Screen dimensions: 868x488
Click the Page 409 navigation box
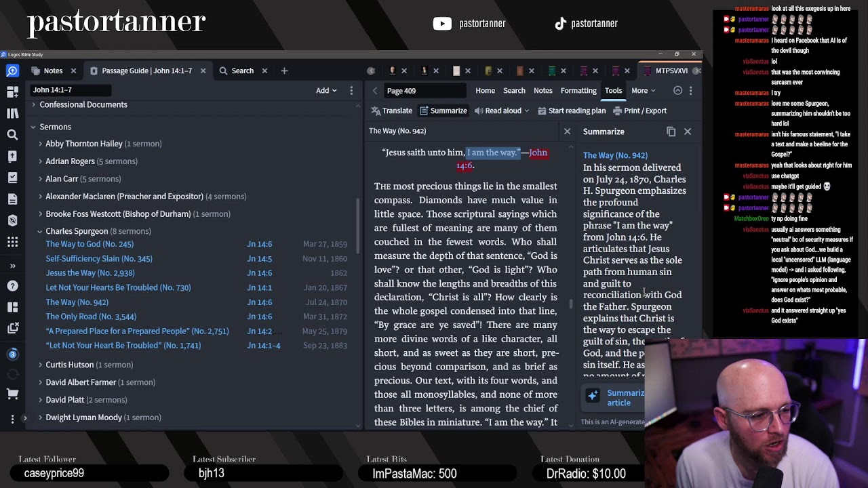point(425,91)
